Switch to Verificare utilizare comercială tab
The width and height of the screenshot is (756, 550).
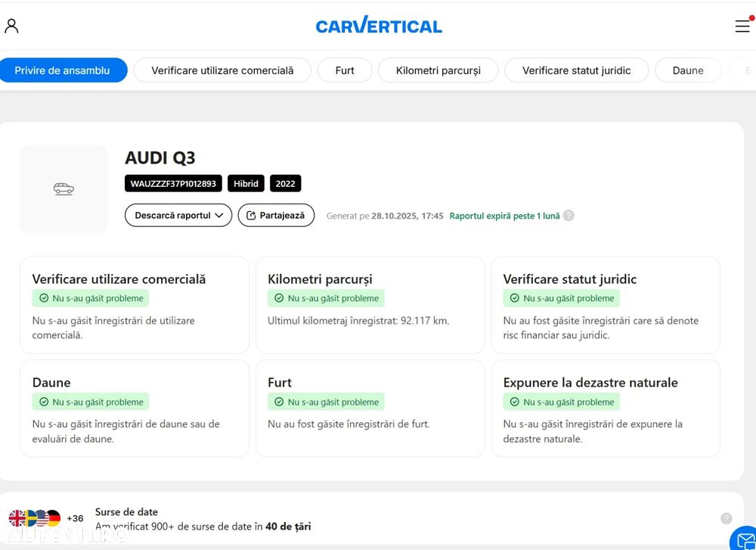tap(222, 70)
